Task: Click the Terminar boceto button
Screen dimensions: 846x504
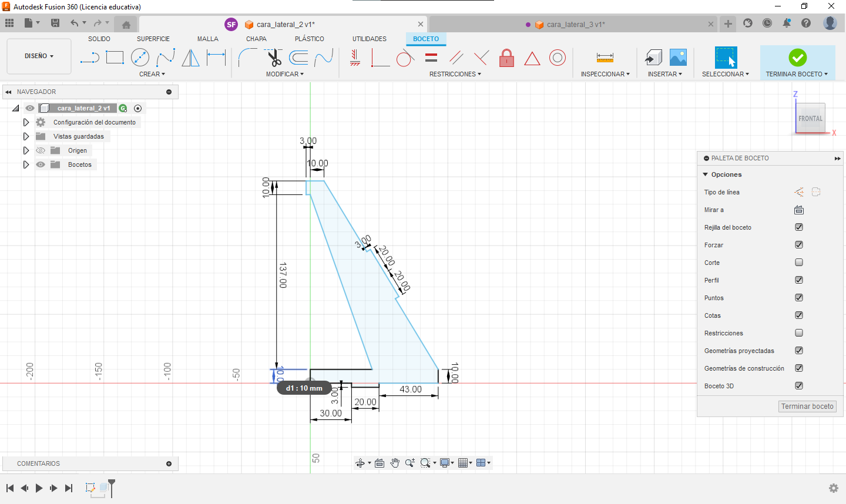Action: click(807, 406)
